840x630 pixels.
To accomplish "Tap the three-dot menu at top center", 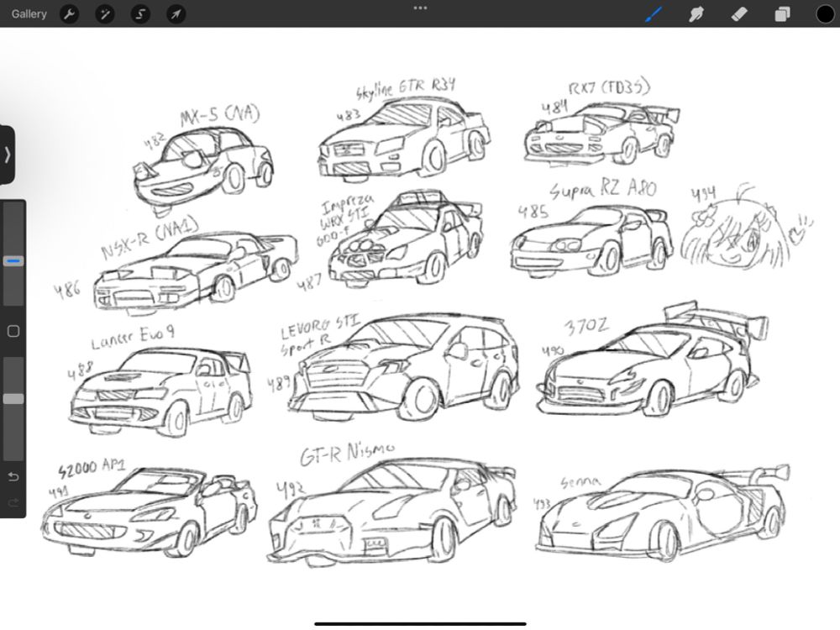I will click(x=421, y=8).
